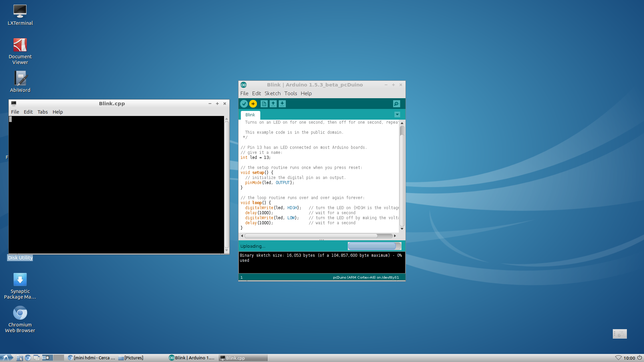Click the Chromium taskbar launcher icon
This screenshot has width=644, height=362.
pyautogui.click(x=28, y=358)
